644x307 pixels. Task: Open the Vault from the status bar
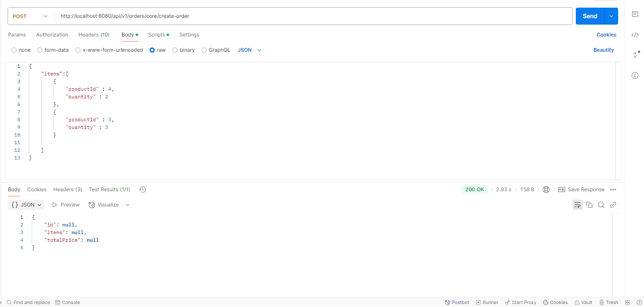pyautogui.click(x=583, y=302)
